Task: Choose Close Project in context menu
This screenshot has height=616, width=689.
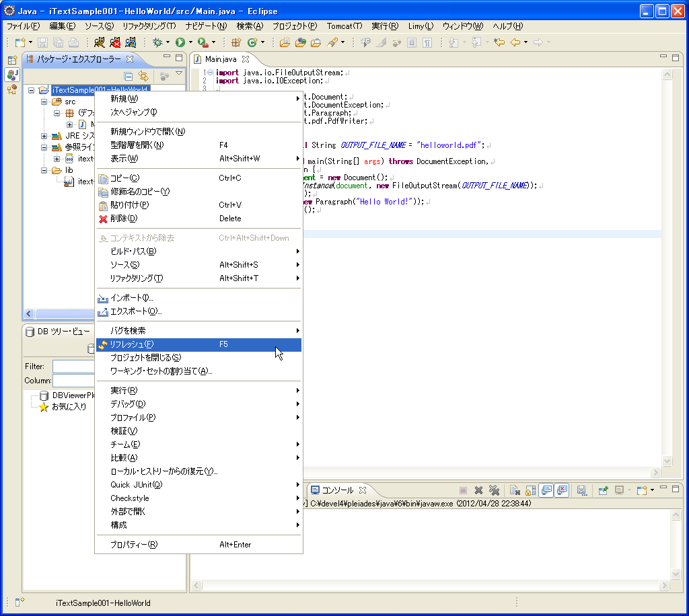Action: click(x=198, y=358)
